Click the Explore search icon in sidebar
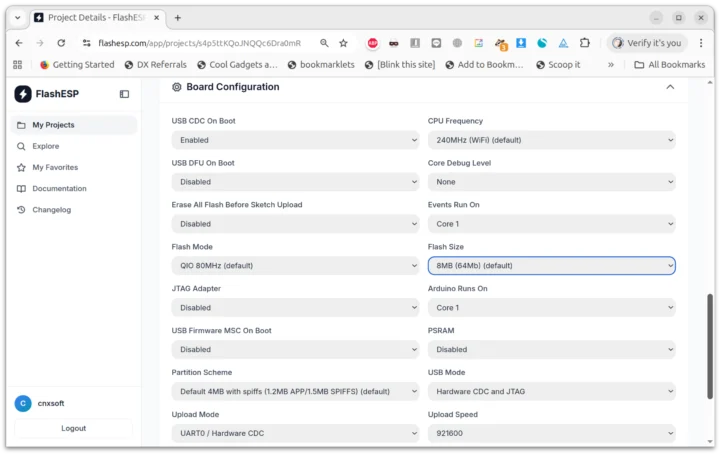 (22, 146)
